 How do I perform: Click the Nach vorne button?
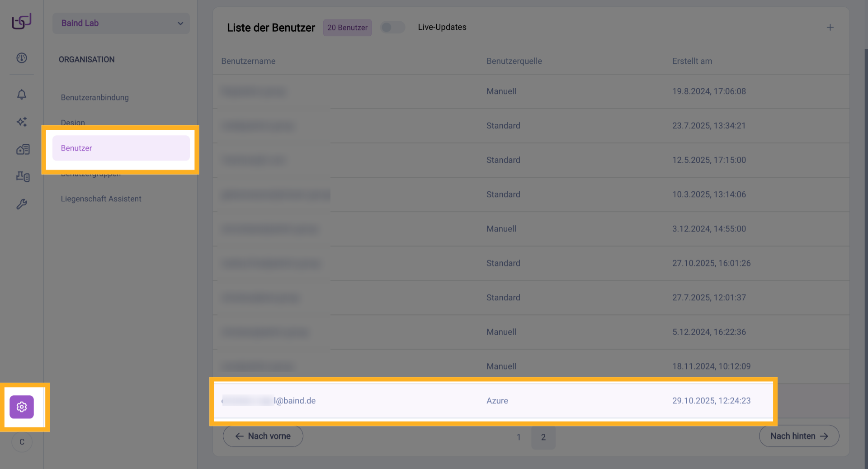[x=263, y=436]
